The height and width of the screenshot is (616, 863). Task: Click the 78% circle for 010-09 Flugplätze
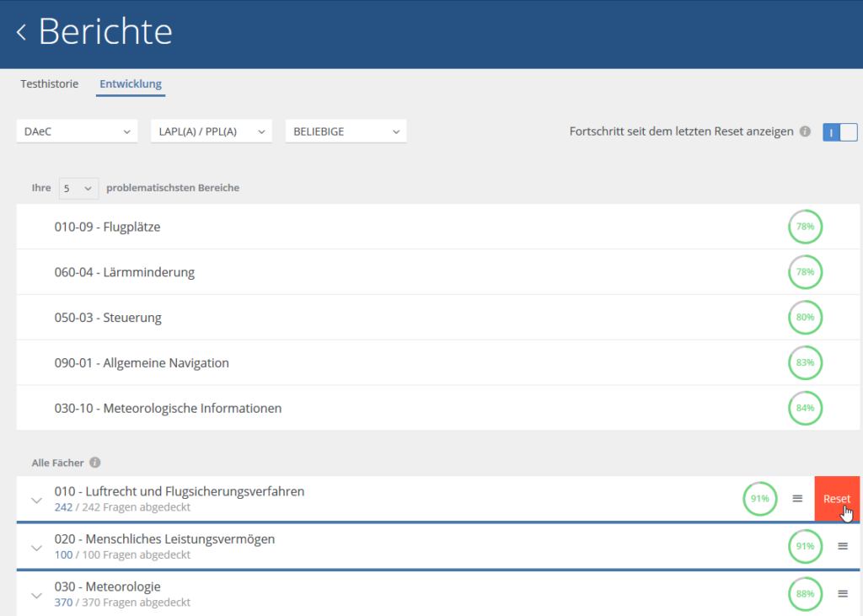coord(805,227)
